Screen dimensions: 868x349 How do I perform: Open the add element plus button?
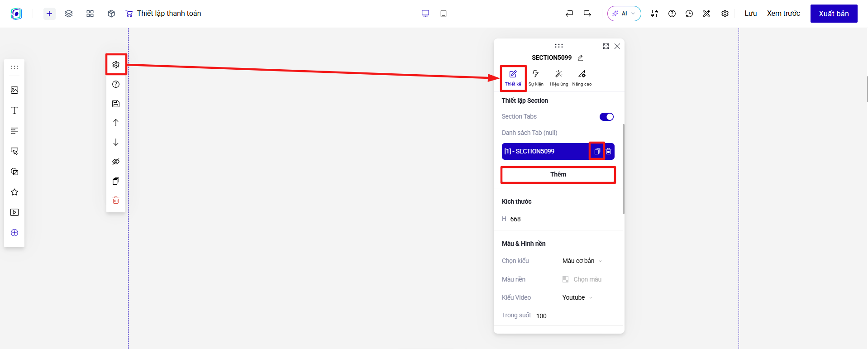49,14
